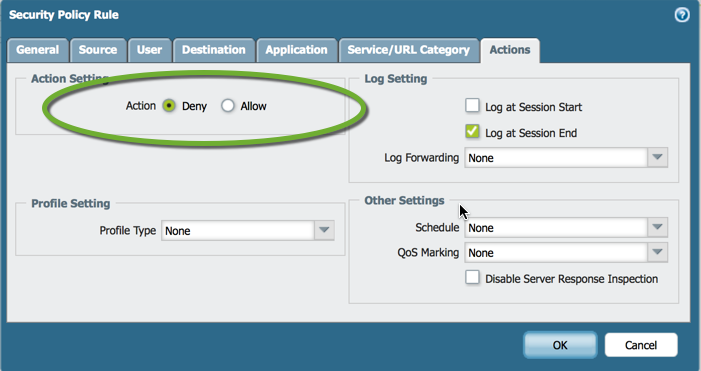The width and height of the screenshot is (701, 371).
Task: Uncheck Log at Session End checkbox
Action: tap(472, 131)
